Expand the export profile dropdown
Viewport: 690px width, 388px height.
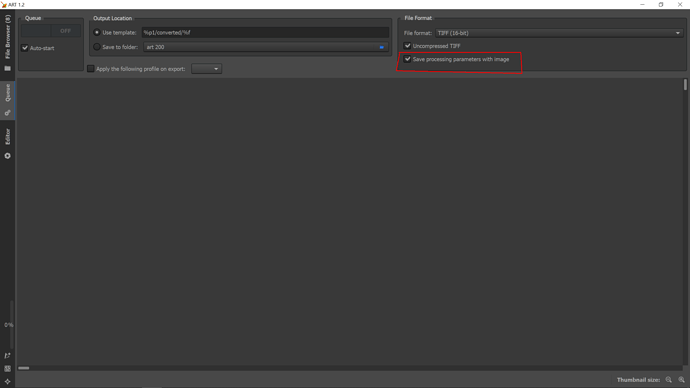pyautogui.click(x=206, y=69)
